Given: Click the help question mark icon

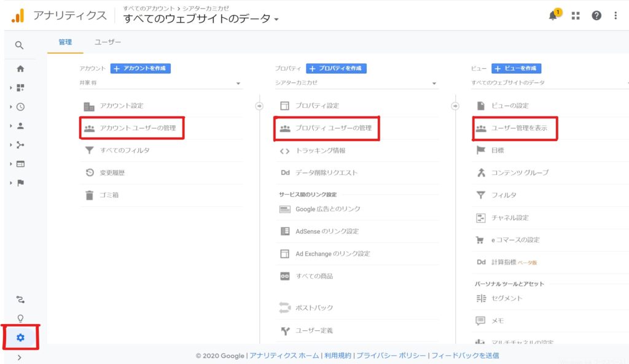Looking at the screenshot, I should click(596, 16).
